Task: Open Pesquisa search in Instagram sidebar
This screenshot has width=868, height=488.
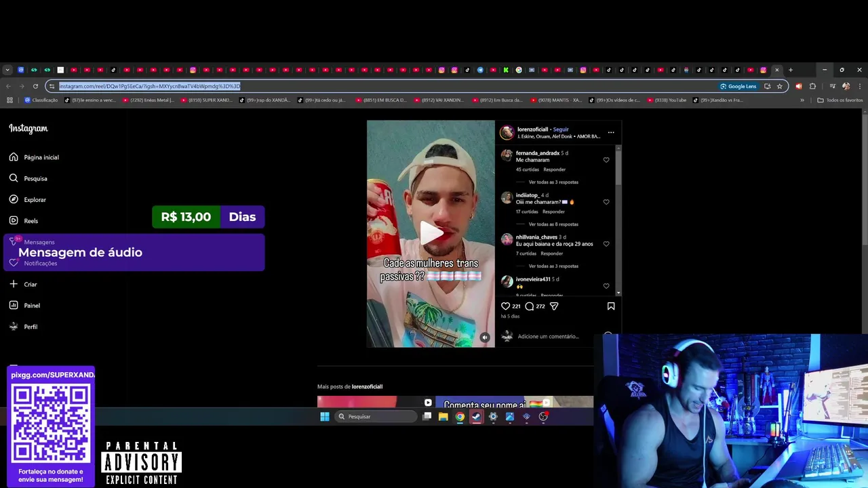Action: (28, 178)
